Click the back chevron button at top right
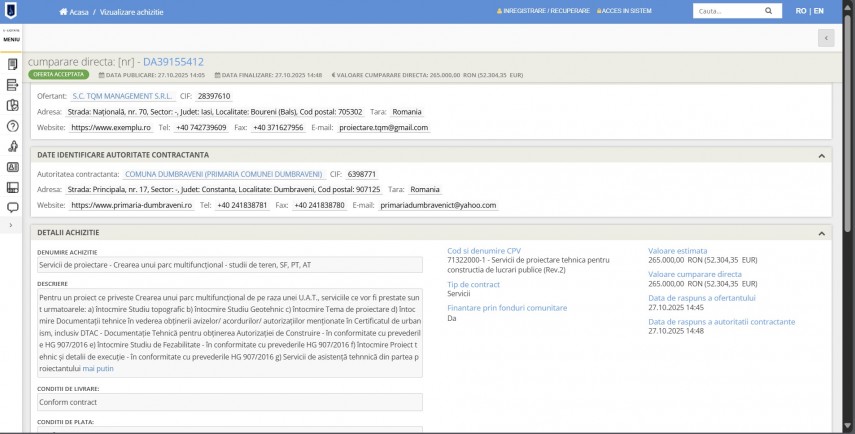 click(826, 38)
